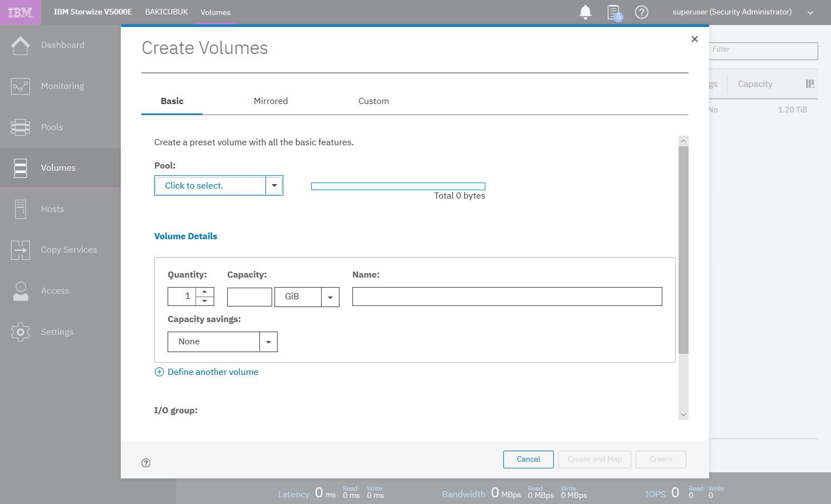Decrease volume quantity with down arrow
Image resolution: width=831 pixels, height=504 pixels.
click(x=205, y=301)
